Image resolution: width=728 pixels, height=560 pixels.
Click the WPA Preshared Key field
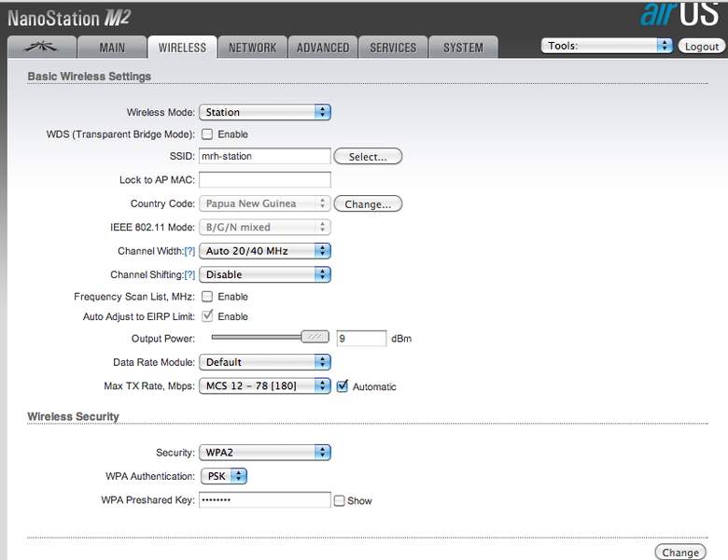265,499
